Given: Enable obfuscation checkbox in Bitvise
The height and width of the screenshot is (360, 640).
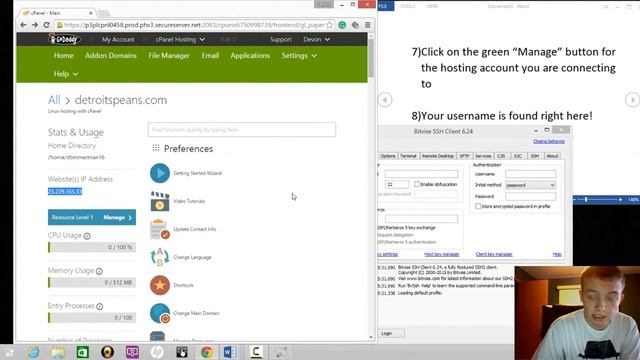Looking at the screenshot, I should [x=417, y=184].
